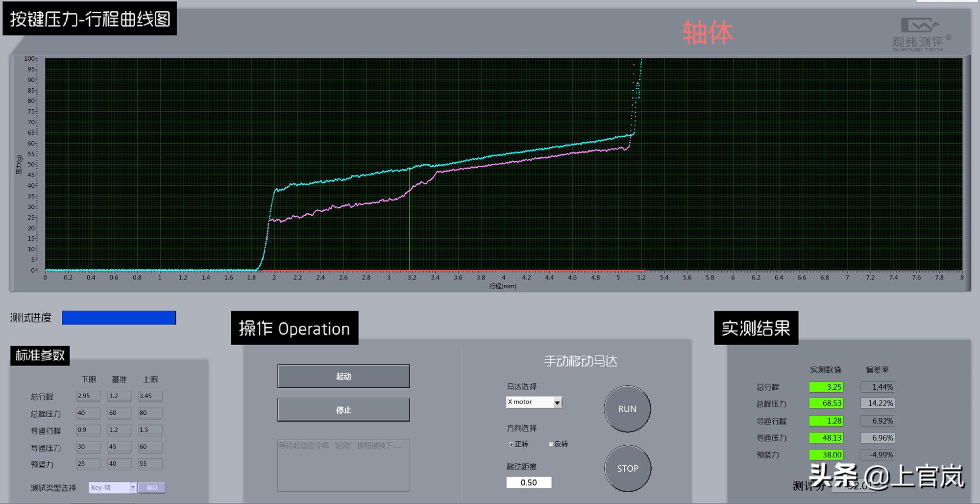980x504 pixels.
Task: Click the 总程压力 measured value 68.53
Action: [x=826, y=403]
